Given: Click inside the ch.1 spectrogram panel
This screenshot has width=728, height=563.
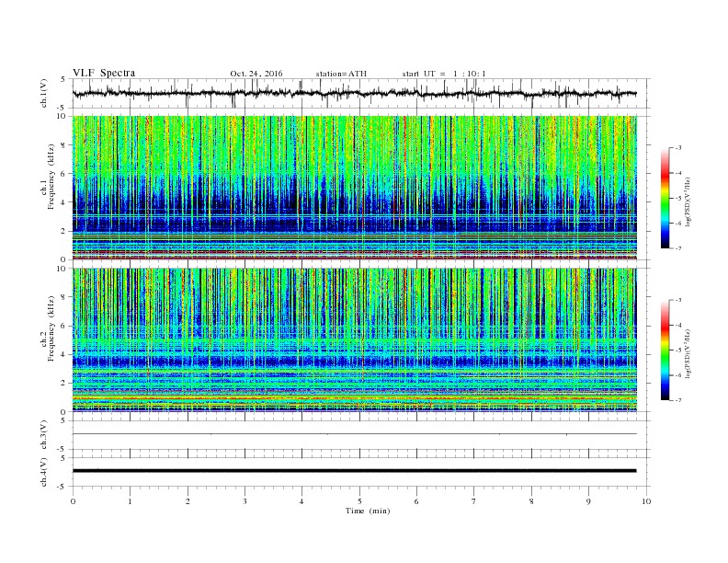Looking at the screenshot, I should point(355,188).
